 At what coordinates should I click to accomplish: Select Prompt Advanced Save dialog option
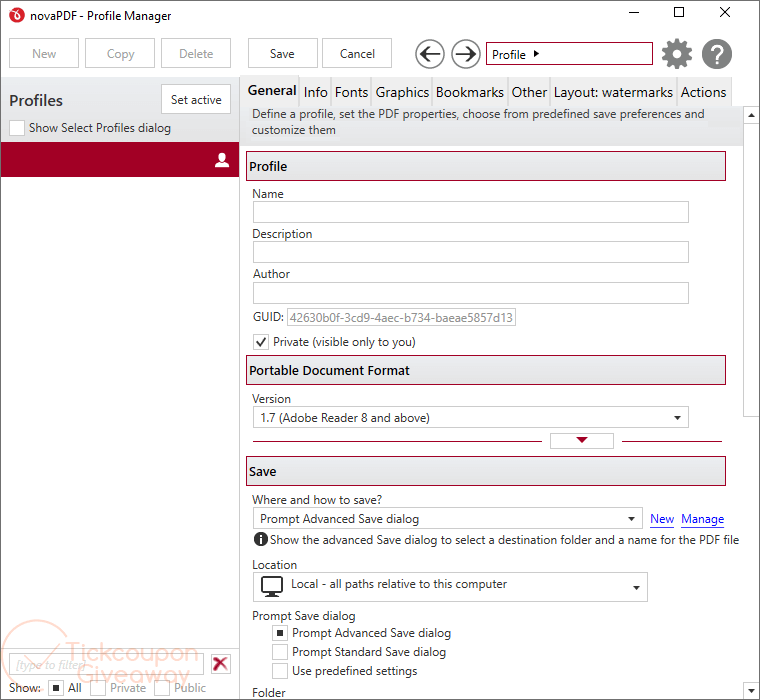(x=280, y=633)
